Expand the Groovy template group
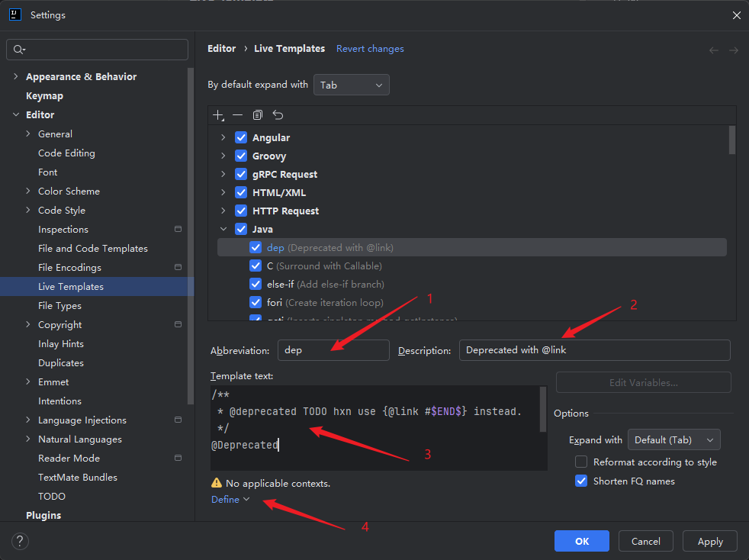 [x=223, y=156]
